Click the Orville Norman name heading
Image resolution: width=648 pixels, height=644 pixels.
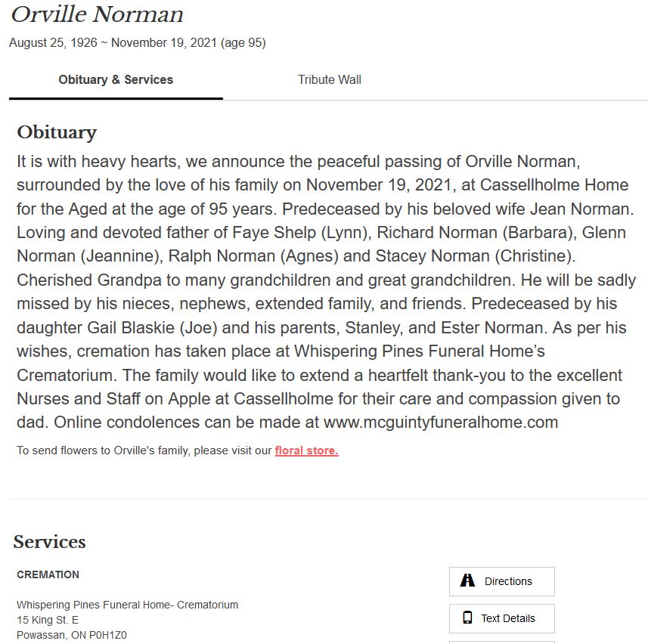pos(97,14)
